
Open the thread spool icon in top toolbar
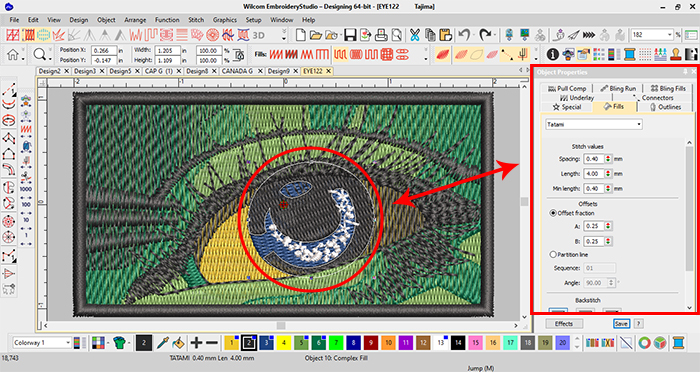click(629, 54)
